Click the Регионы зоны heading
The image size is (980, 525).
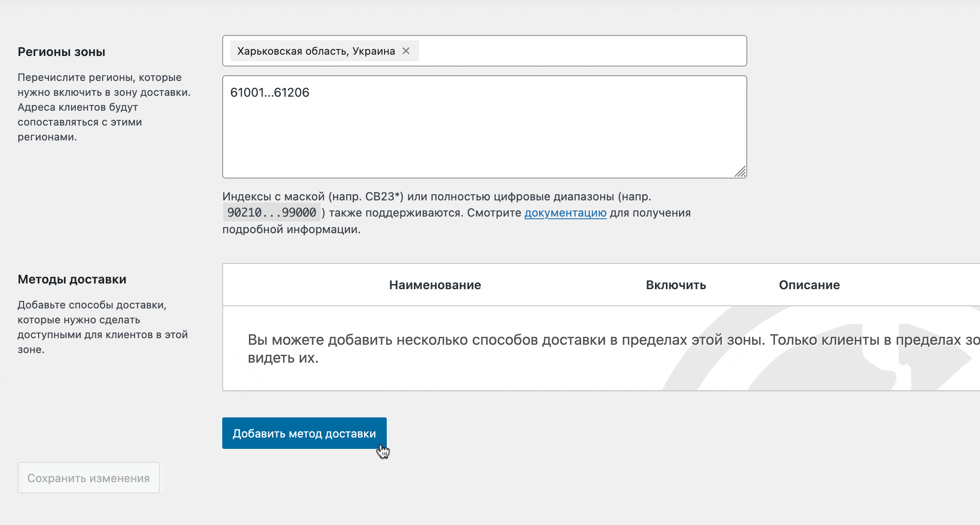tap(61, 52)
